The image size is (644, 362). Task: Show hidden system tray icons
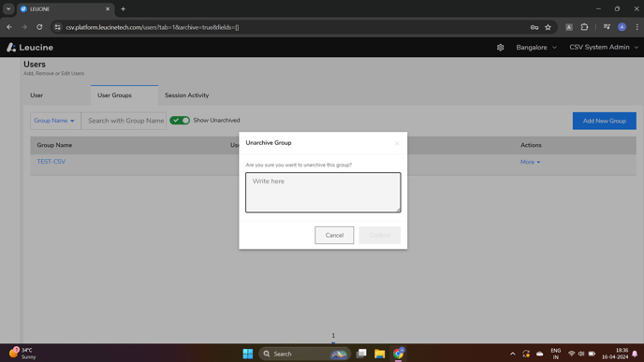pos(513,354)
